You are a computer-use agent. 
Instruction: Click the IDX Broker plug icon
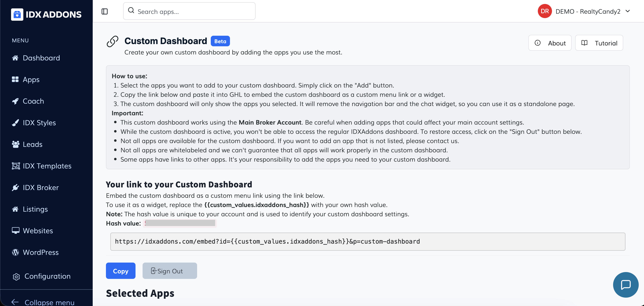15,188
